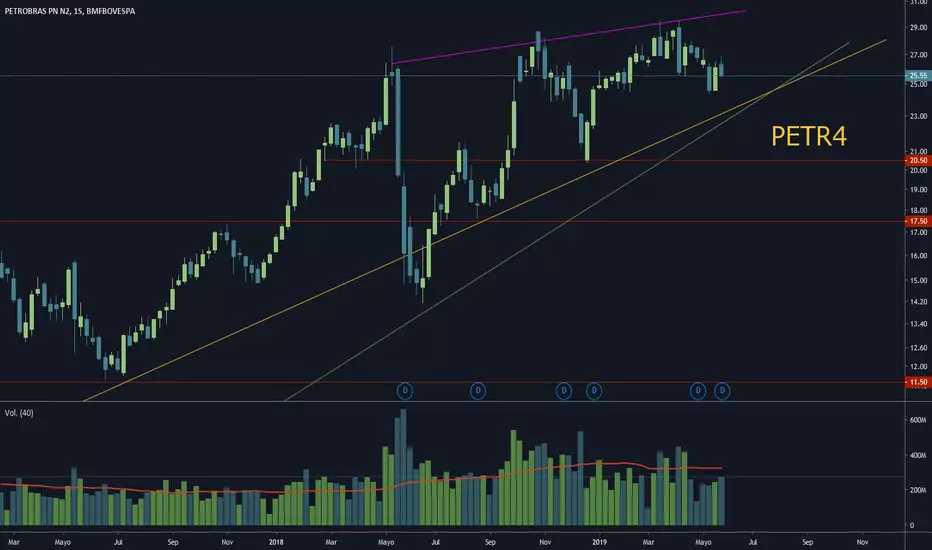This screenshot has height=550, width=932.
Task: Click the 600M volume scale label
Action: tap(918, 420)
